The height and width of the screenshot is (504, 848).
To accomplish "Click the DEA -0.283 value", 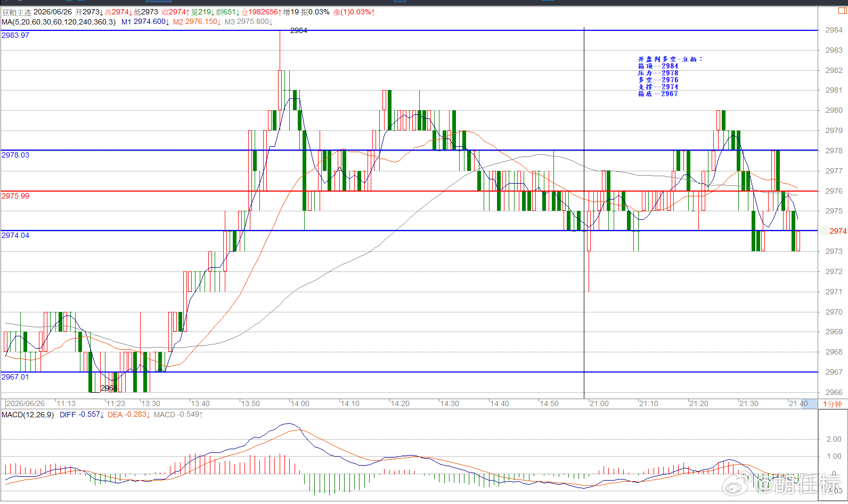I will point(129,415).
